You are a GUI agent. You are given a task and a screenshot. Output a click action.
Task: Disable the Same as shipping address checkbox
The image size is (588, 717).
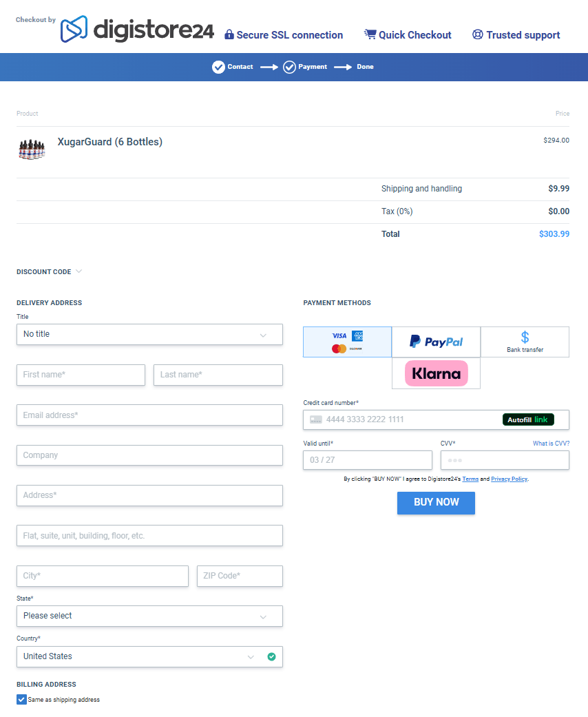[x=21, y=698]
